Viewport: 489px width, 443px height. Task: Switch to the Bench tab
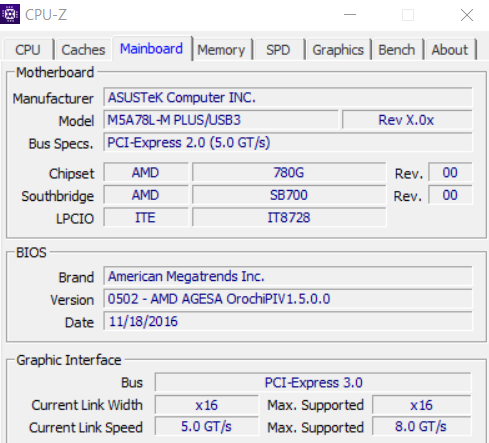click(x=397, y=50)
